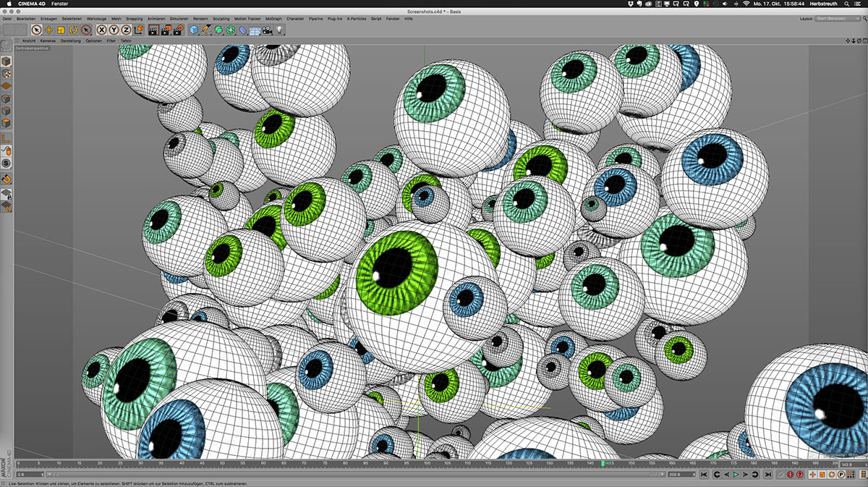Go to previous keyframe
The width and height of the screenshot is (868, 487).
point(717,475)
